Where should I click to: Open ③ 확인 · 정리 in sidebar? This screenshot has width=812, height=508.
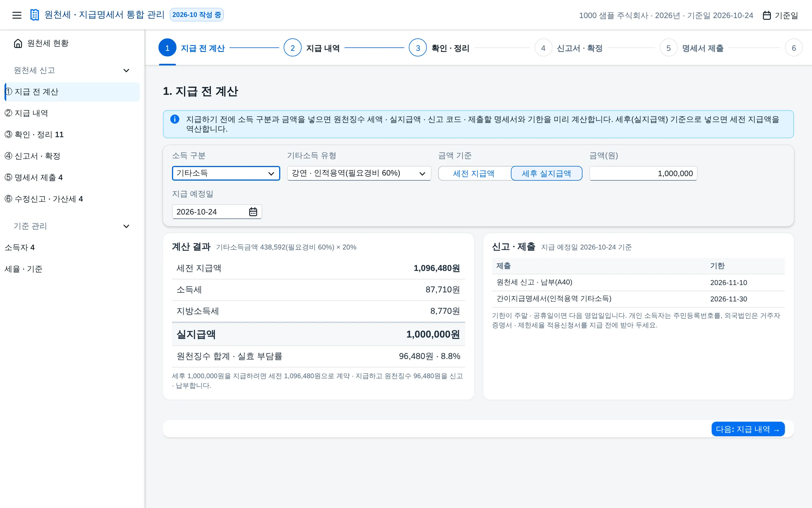click(72, 135)
